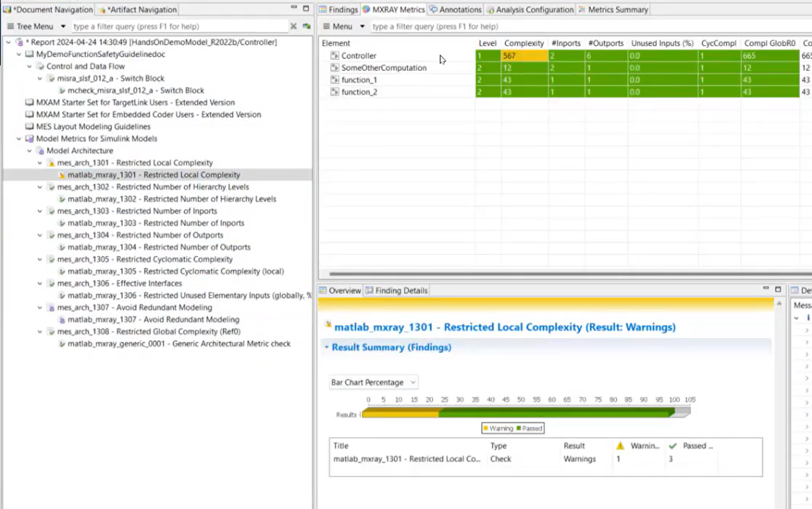Image resolution: width=812 pixels, height=509 pixels.
Task: Sort by the Complexity column header
Action: (523, 43)
